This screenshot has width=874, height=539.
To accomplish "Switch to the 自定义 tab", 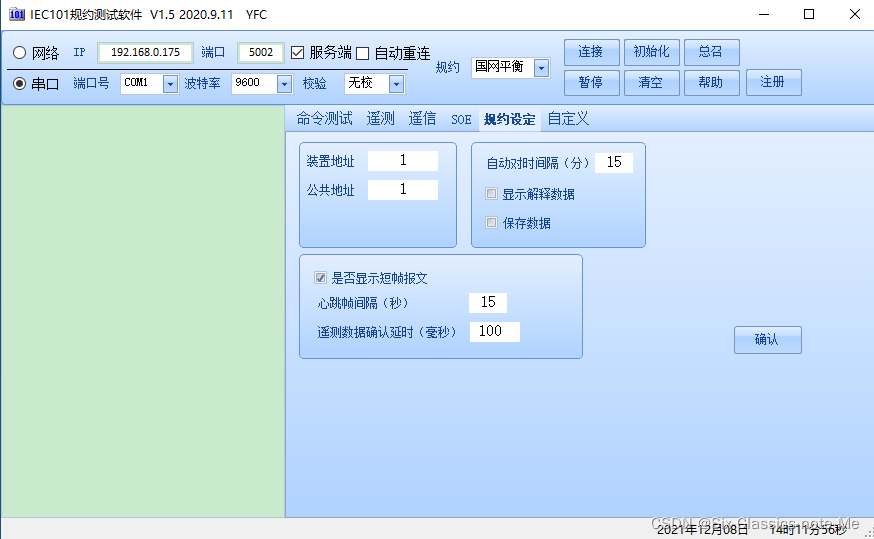I will (568, 119).
